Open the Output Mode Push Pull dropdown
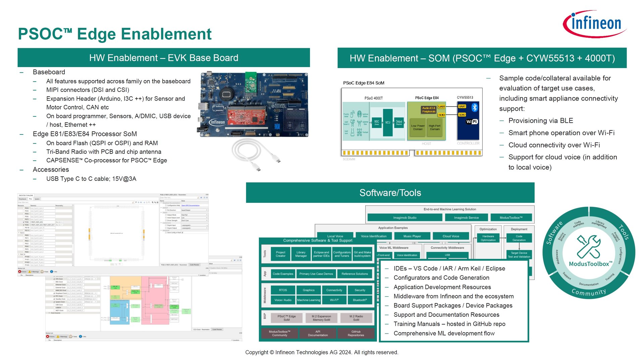Viewport: 644px width, 362px height. 195,215
